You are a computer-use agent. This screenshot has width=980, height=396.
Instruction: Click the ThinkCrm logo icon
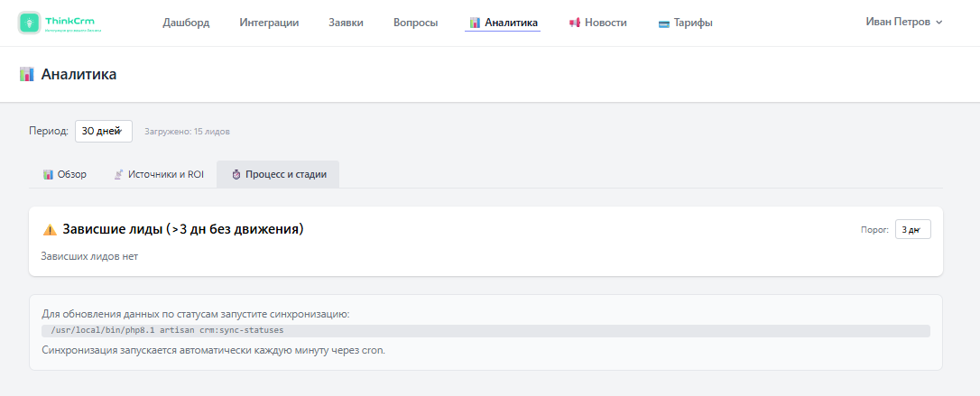[29, 23]
